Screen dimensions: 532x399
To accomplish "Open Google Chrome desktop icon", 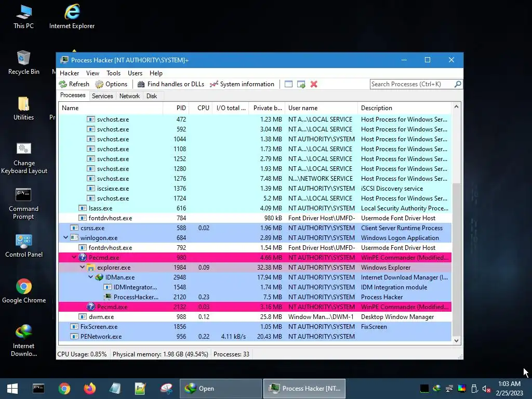I will [x=24, y=291].
